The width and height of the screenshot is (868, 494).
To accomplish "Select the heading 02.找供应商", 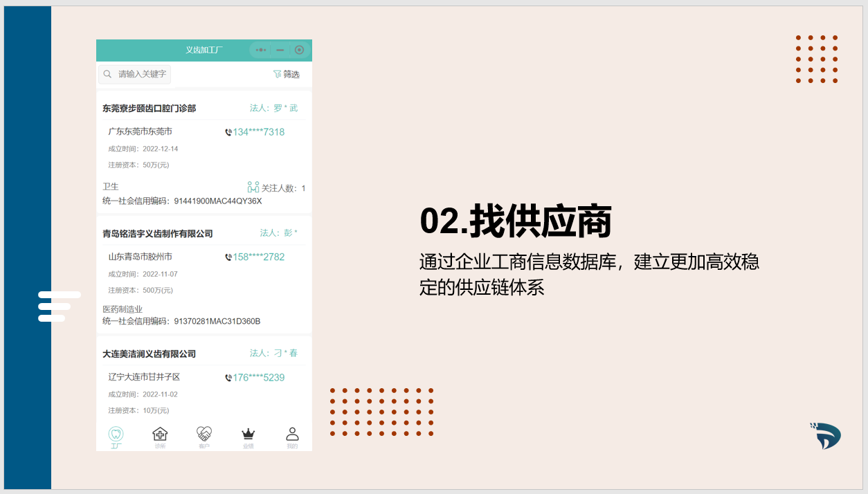I will tap(516, 221).
